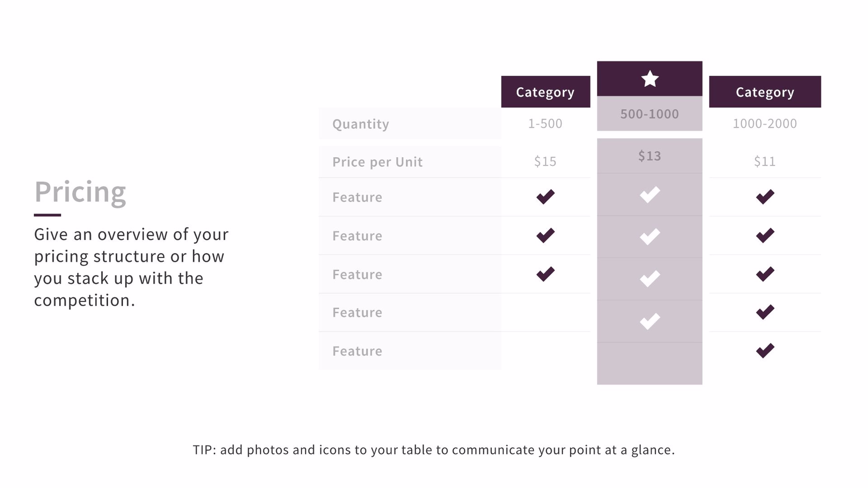868x488 pixels.
Task: Select the second Feature checkmark under the $15 column
Action: [x=545, y=235]
